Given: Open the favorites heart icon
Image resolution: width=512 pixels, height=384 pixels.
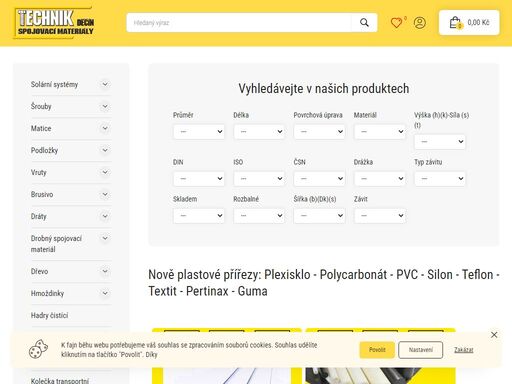Looking at the screenshot, I should click(x=396, y=23).
